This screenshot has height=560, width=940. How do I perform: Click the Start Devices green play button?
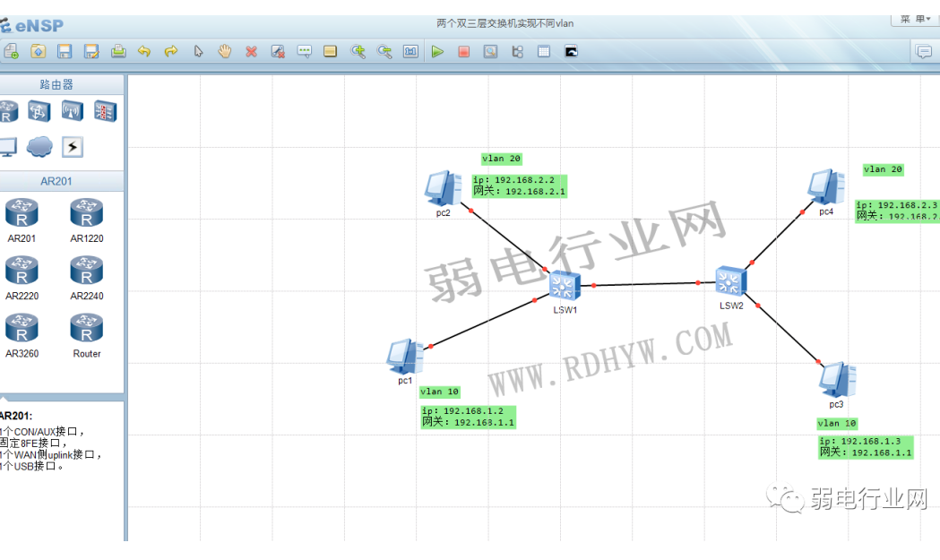click(437, 52)
